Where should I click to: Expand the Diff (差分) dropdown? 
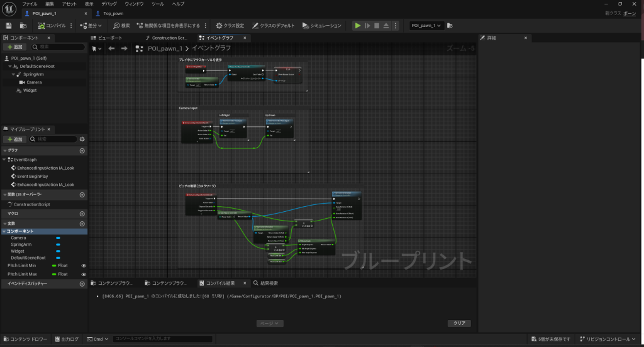pos(94,26)
